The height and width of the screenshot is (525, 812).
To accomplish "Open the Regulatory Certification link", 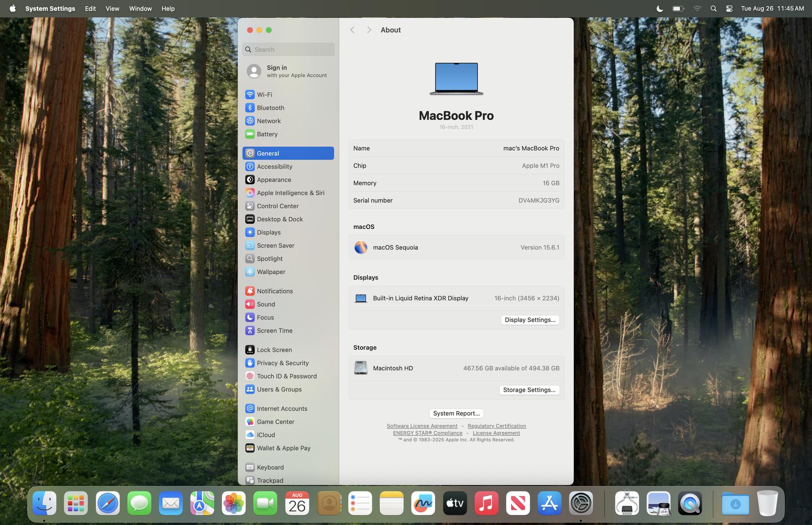I will coord(497,426).
